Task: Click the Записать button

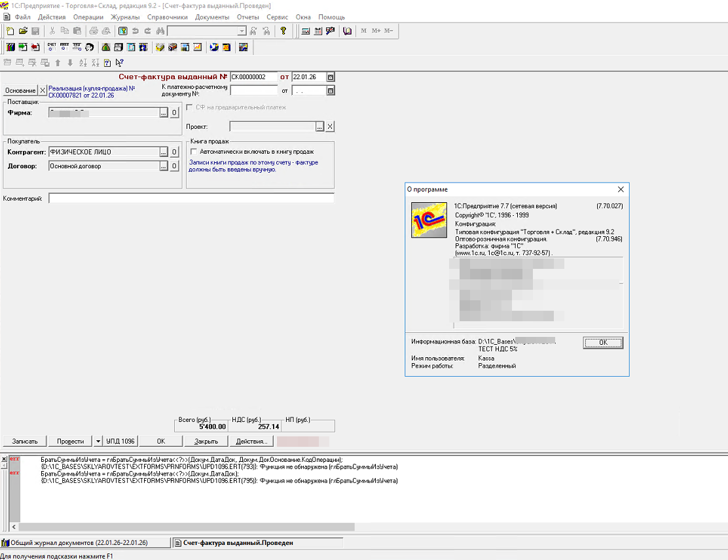Action: 25,441
